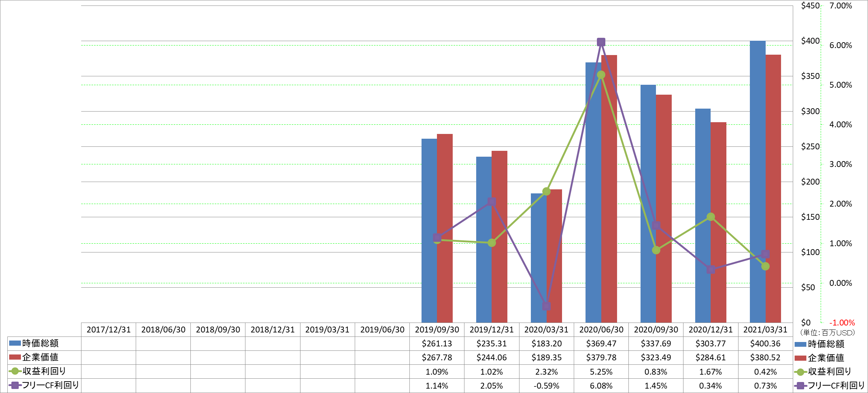Click the 5.25% earnings yield cell
The width and height of the screenshot is (868, 393).
(x=601, y=372)
